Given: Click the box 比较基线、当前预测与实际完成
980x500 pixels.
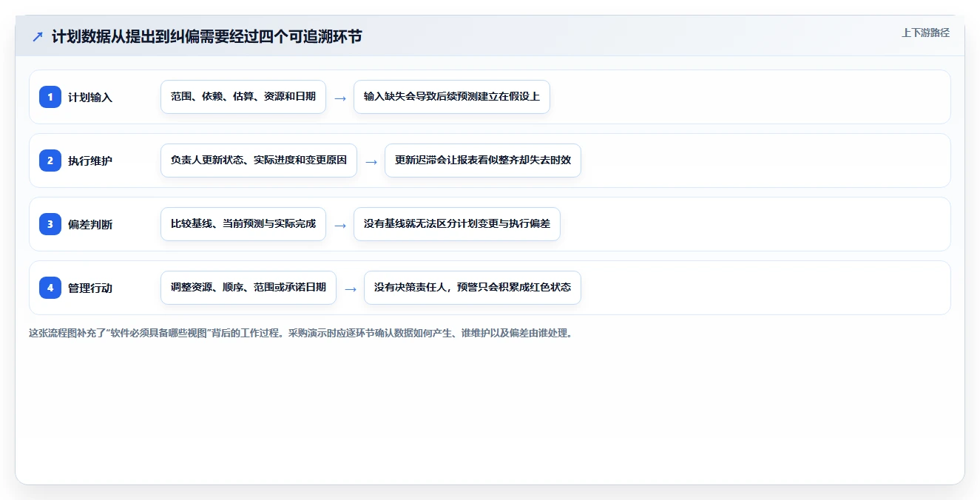Looking at the screenshot, I should coord(243,224).
